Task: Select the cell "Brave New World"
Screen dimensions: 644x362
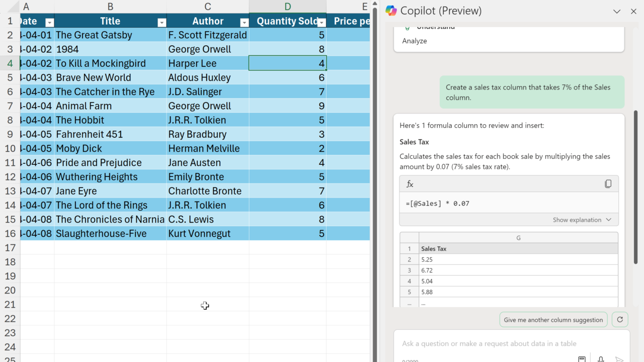Action: point(110,77)
